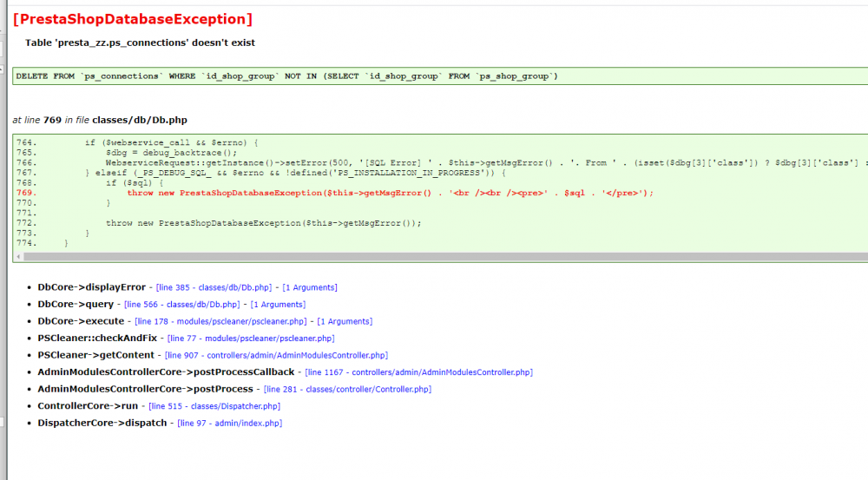
Task: Expand the arguments of DbCore->query
Action: coord(278,305)
